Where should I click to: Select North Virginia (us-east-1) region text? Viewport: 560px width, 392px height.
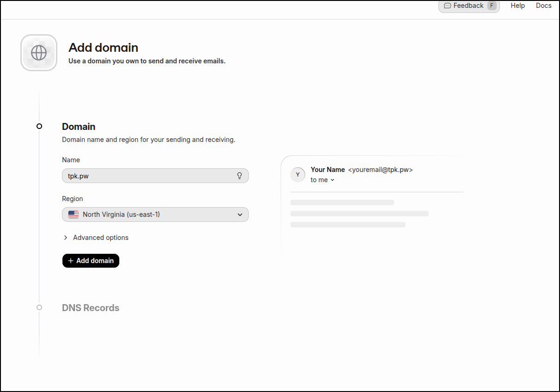pyautogui.click(x=121, y=214)
